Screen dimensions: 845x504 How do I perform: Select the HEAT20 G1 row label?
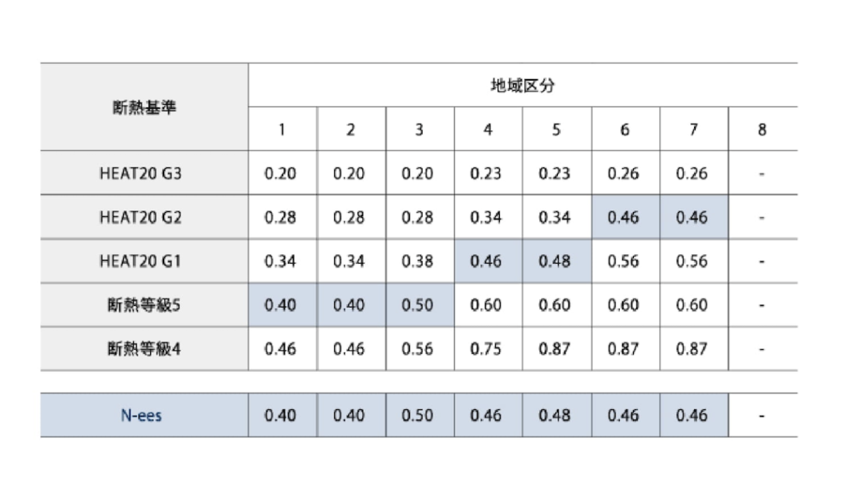pyautogui.click(x=144, y=261)
